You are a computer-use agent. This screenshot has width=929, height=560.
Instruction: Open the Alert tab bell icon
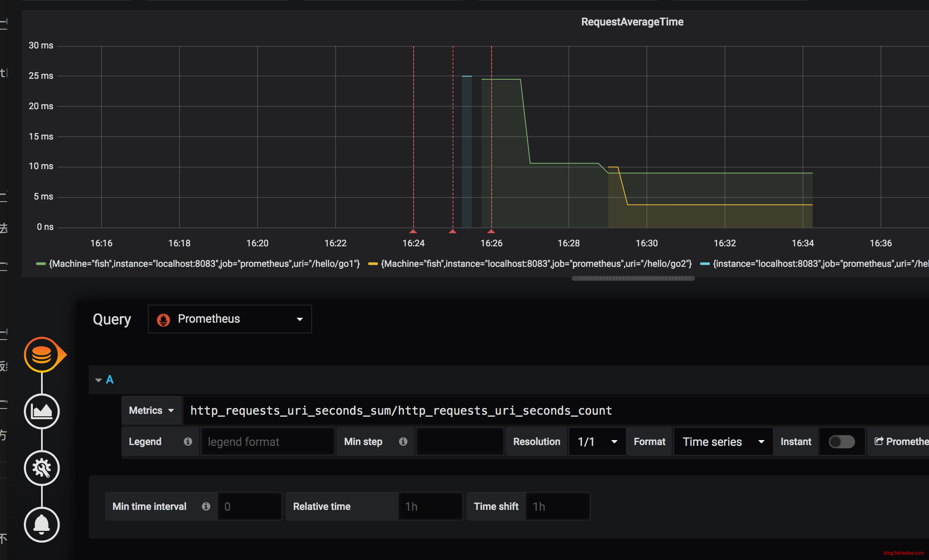41,524
